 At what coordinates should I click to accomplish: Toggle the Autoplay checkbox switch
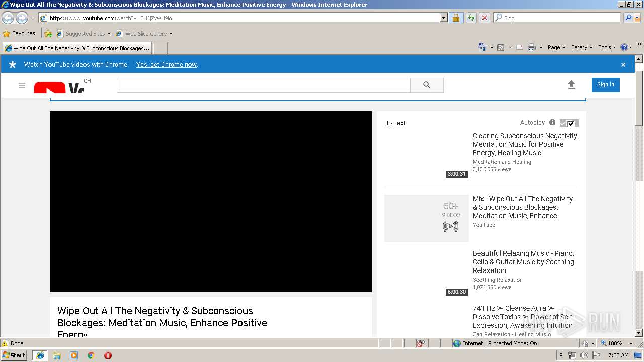(569, 123)
